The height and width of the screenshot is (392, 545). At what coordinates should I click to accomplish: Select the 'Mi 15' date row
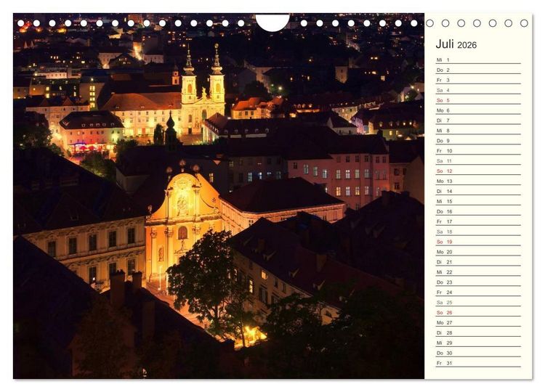478,201
